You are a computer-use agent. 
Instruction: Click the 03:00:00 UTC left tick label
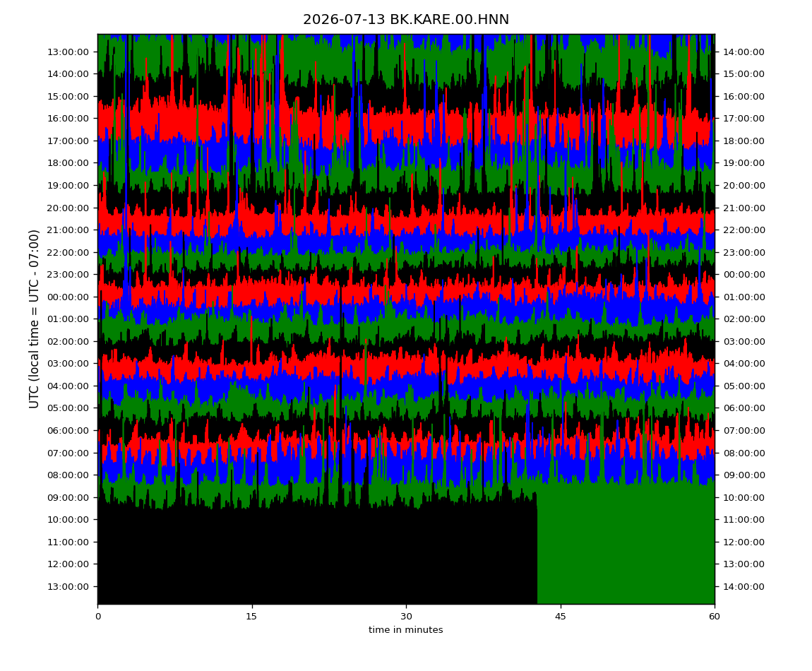68,363
